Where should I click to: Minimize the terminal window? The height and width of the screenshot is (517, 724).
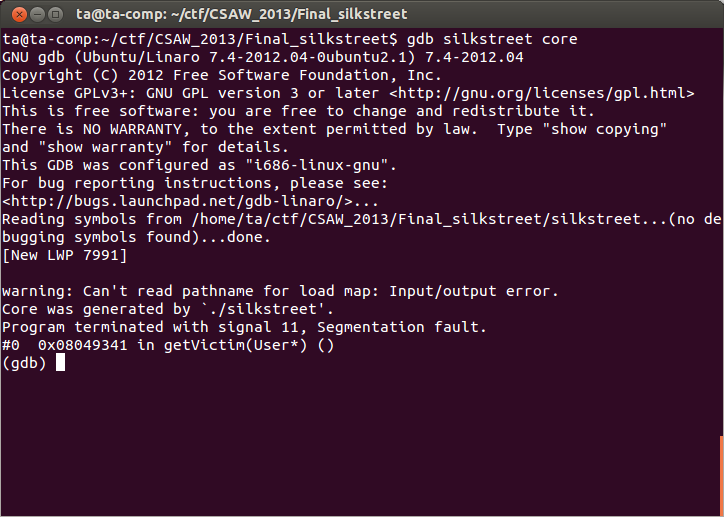coord(35,14)
